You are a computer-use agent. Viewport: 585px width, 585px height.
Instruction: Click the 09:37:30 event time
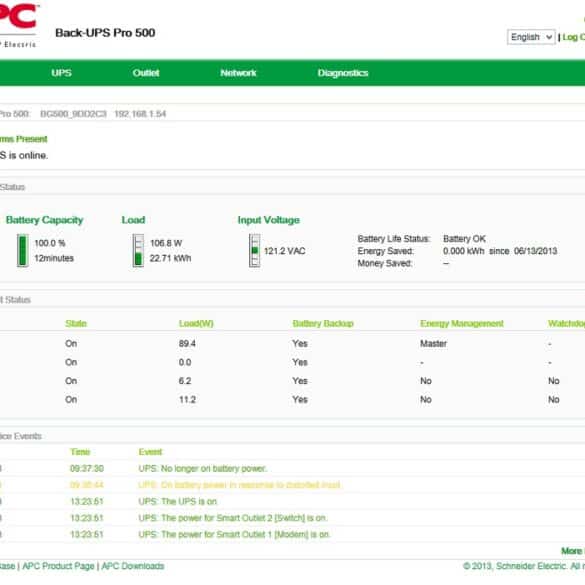[x=87, y=469]
